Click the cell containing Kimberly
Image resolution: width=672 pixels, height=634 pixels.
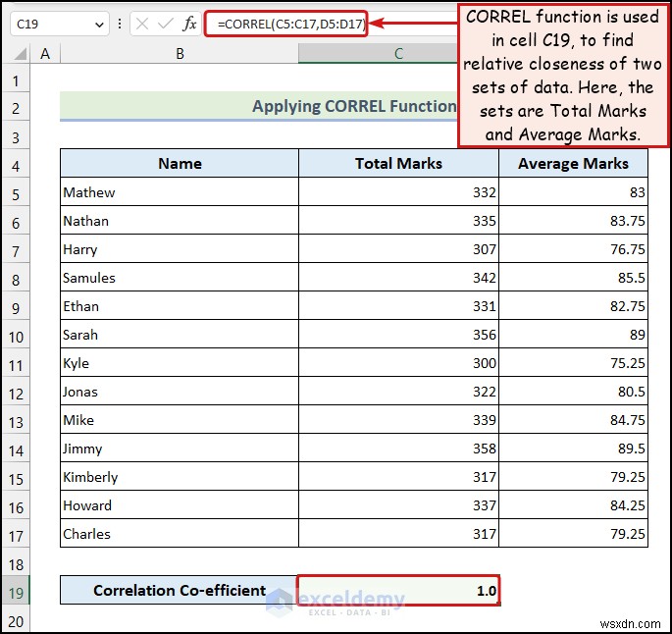180,477
